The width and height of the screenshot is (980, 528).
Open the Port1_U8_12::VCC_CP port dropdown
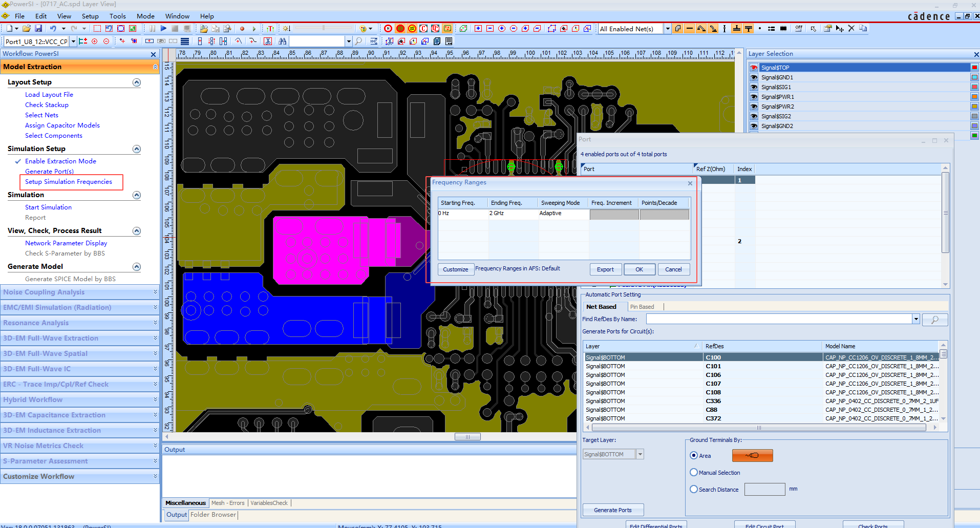[x=73, y=41]
